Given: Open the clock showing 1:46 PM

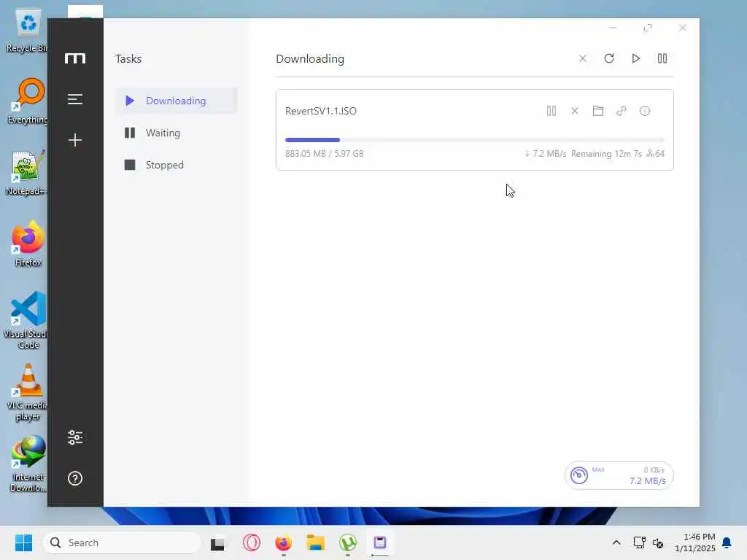Looking at the screenshot, I should [x=695, y=542].
